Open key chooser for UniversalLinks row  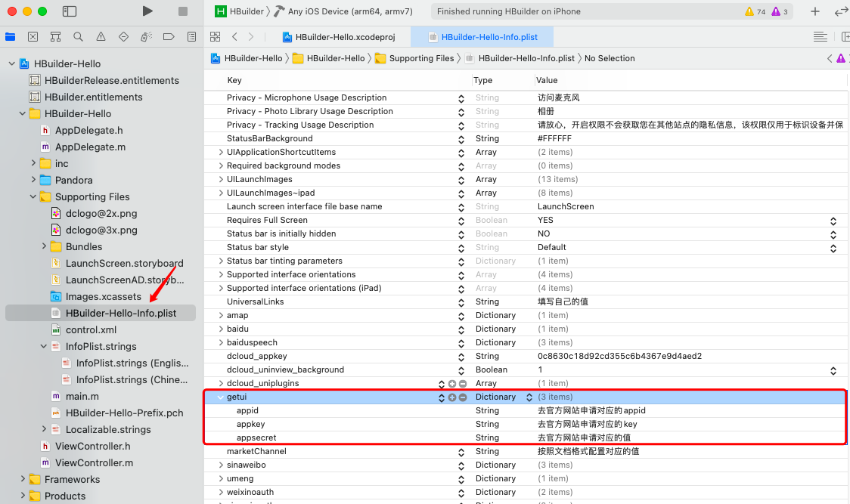[x=461, y=302]
